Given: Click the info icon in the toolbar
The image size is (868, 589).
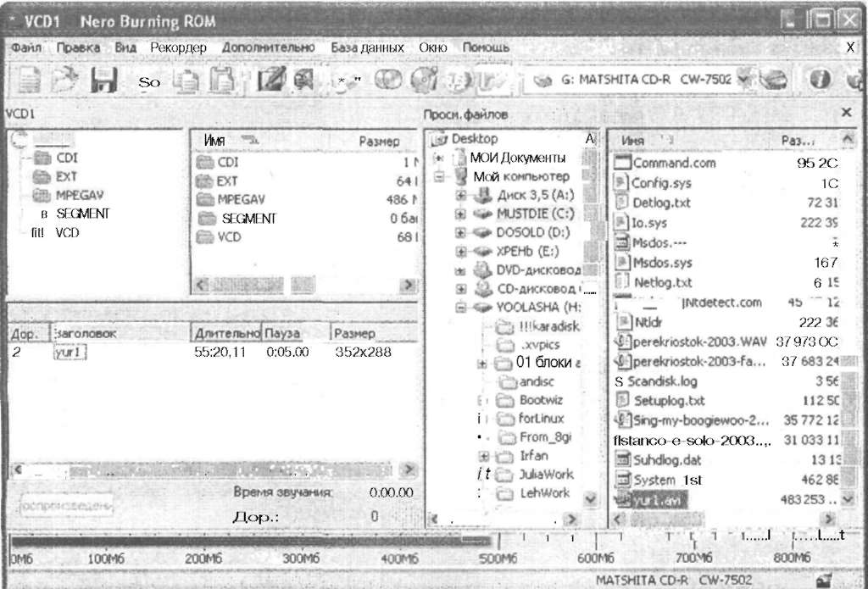Looking at the screenshot, I should 819,81.
